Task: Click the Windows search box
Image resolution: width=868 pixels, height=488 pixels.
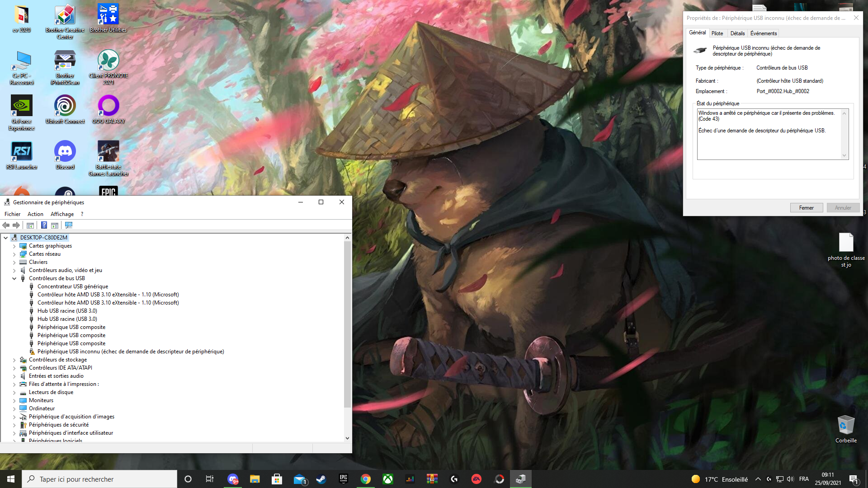Action: pos(99,479)
